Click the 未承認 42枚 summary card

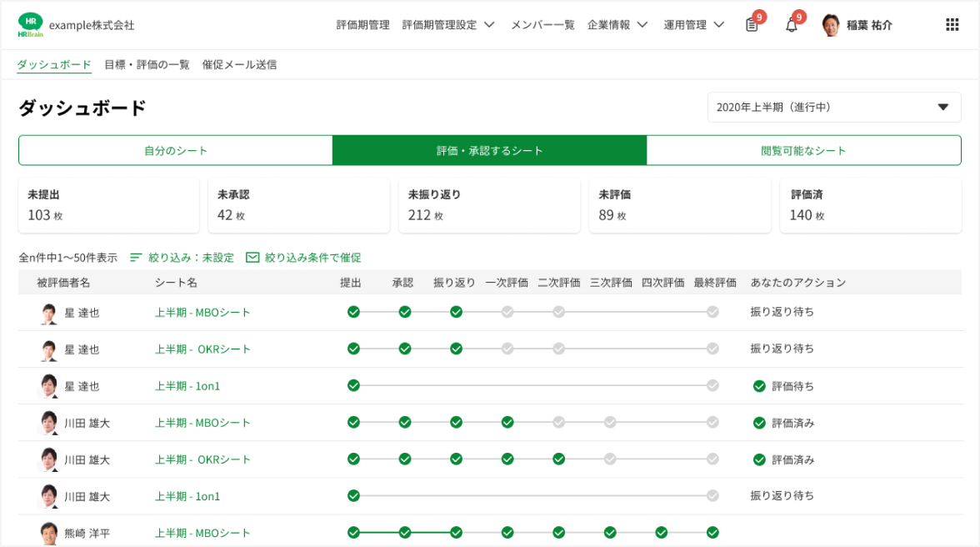[x=298, y=206]
